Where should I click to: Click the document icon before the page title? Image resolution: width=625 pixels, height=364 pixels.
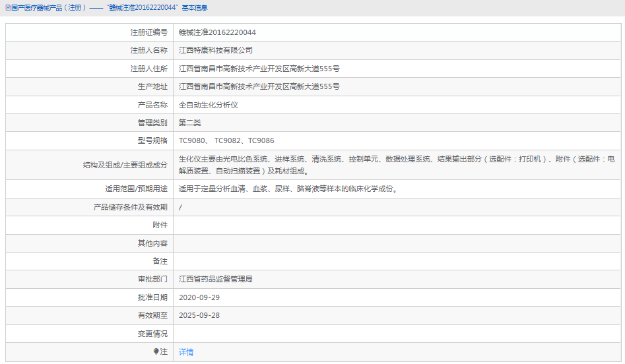pos(7,8)
